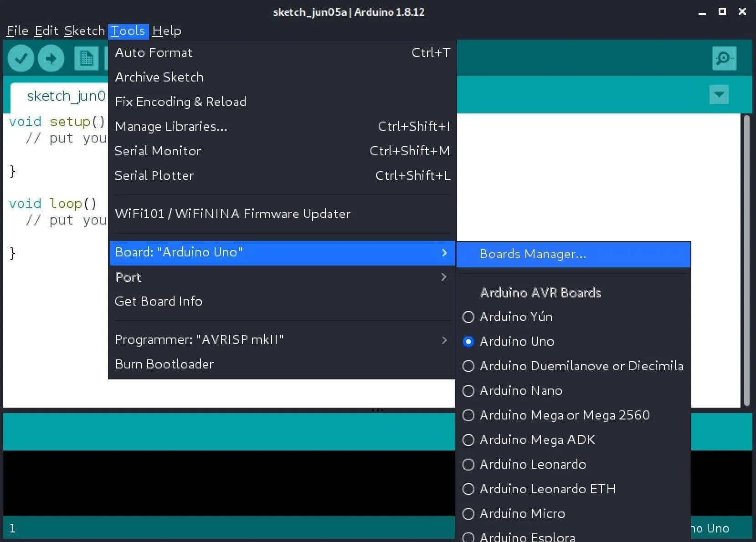This screenshot has height=542, width=756.
Task: Select Arduino Esplora board
Action: (573, 535)
